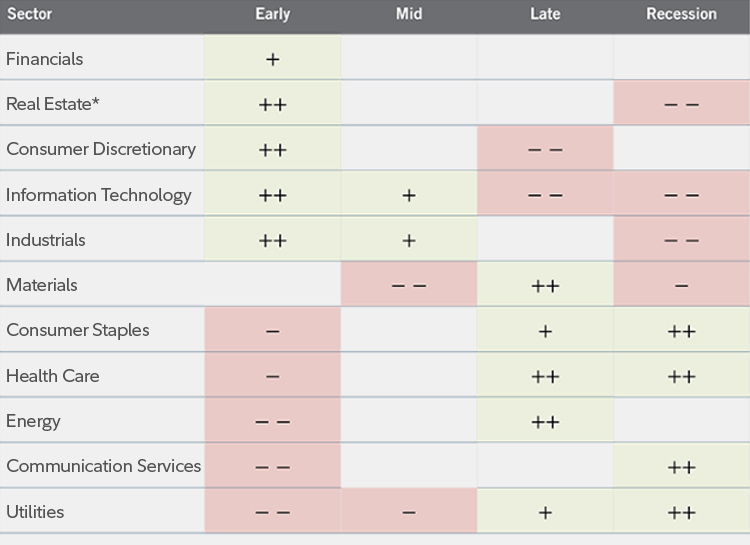
Task: Click Consumer Staples Recession green cell
Action: [x=681, y=331]
